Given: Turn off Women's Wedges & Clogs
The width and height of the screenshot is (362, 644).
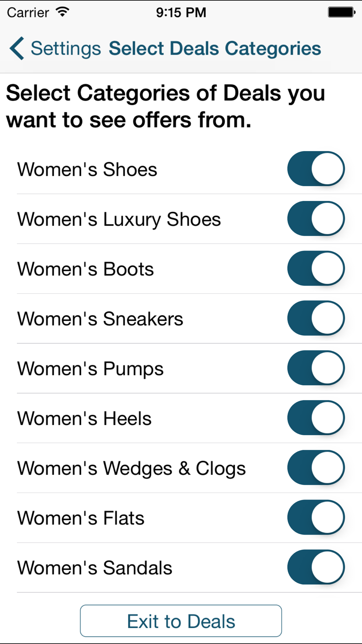Looking at the screenshot, I should 316,468.
